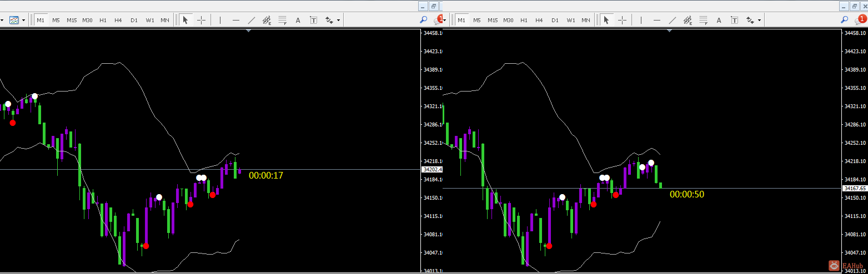Choose Horizontal Line tool in left window
868x274 pixels.
click(236, 20)
